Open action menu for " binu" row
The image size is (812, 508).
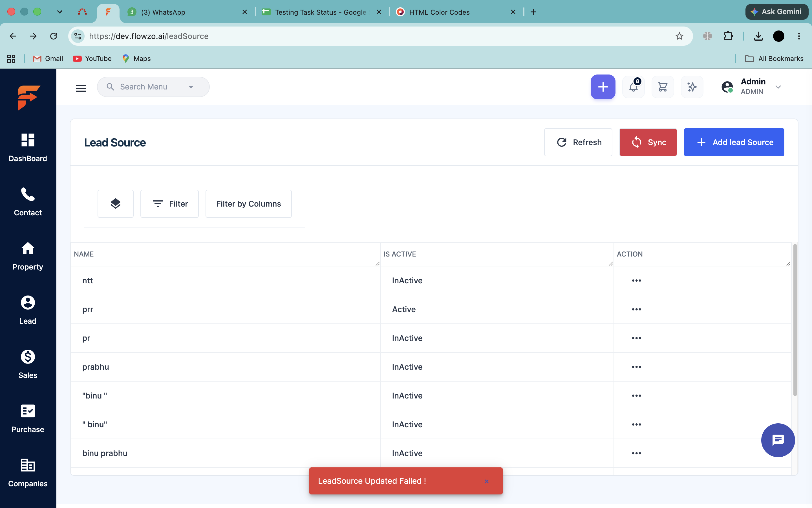click(x=636, y=425)
